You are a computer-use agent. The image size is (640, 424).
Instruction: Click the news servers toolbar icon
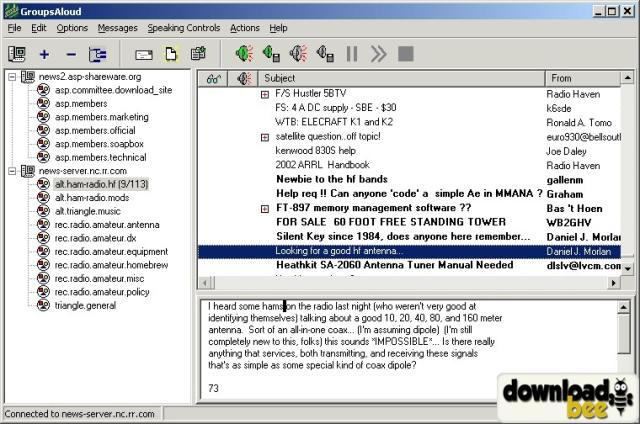click(x=17, y=54)
